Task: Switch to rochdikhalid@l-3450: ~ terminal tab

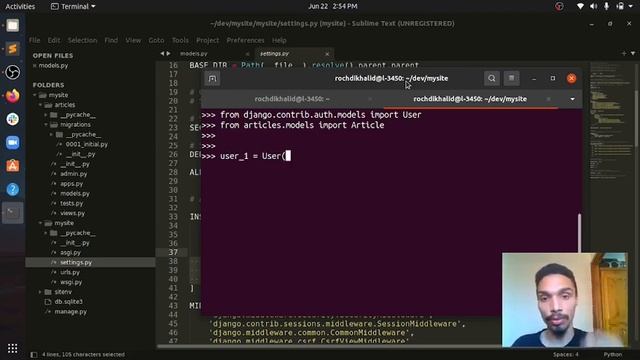Action: pyautogui.click(x=292, y=99)
